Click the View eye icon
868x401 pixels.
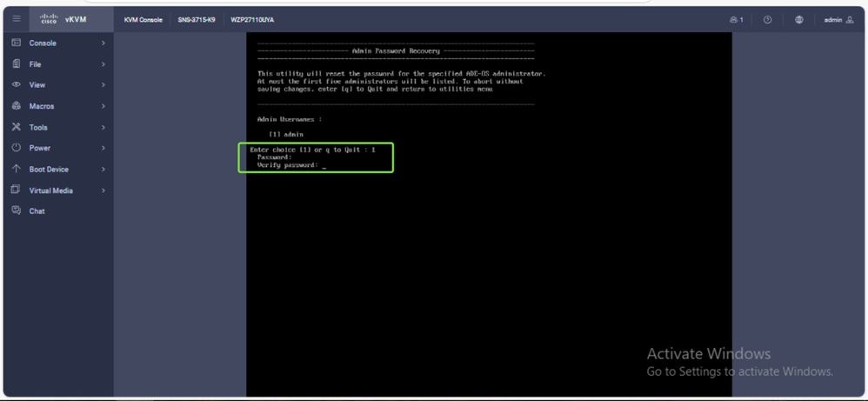pos(16,84)
